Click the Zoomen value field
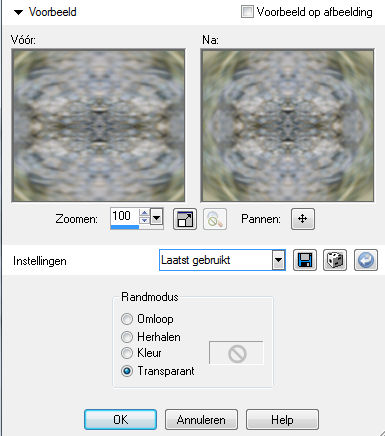This screenshot has width=385, height=436. point(125,216)
